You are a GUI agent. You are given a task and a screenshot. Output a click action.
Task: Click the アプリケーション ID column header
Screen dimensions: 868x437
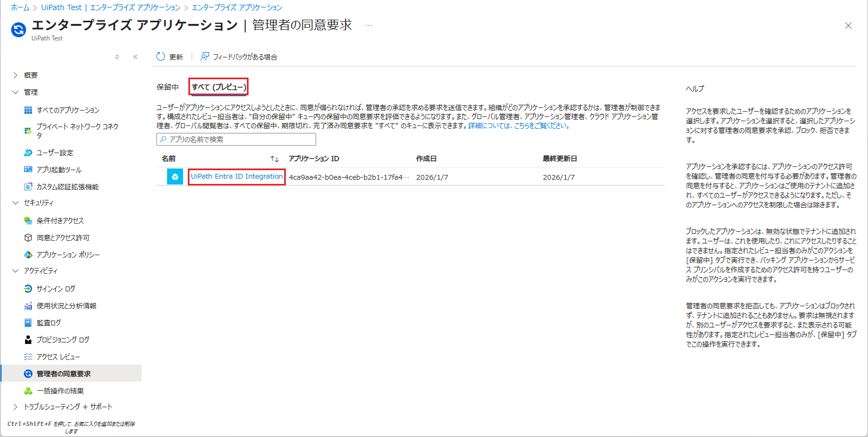pyautogui.click(x=314, y=158)
